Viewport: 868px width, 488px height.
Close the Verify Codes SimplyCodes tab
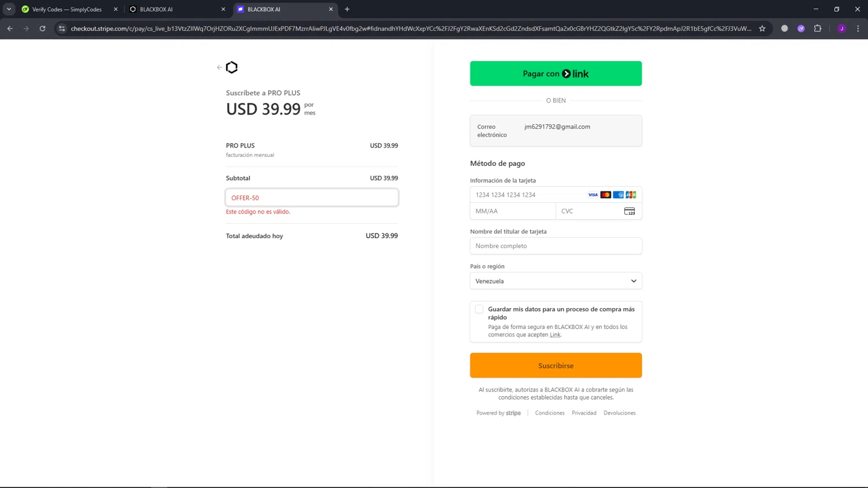(x=116, y=9)
